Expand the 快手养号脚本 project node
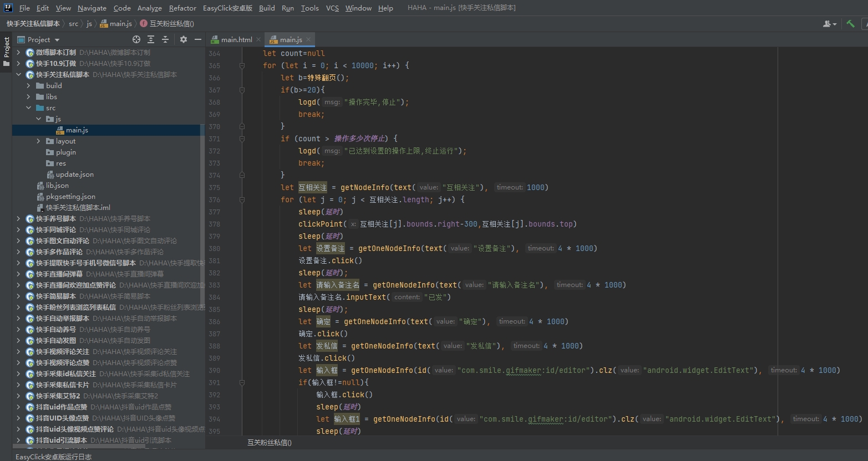 [x=19, y=218]
